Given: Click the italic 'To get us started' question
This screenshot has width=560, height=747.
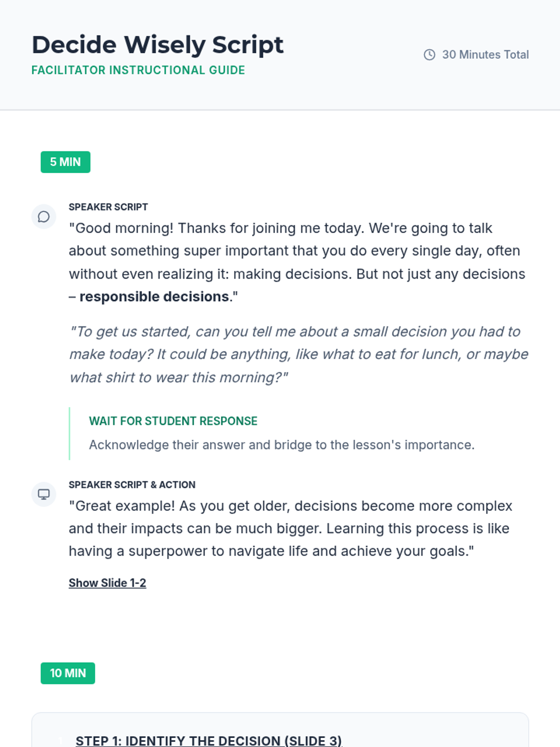Looking at the screenshot, I should [299, 354].
